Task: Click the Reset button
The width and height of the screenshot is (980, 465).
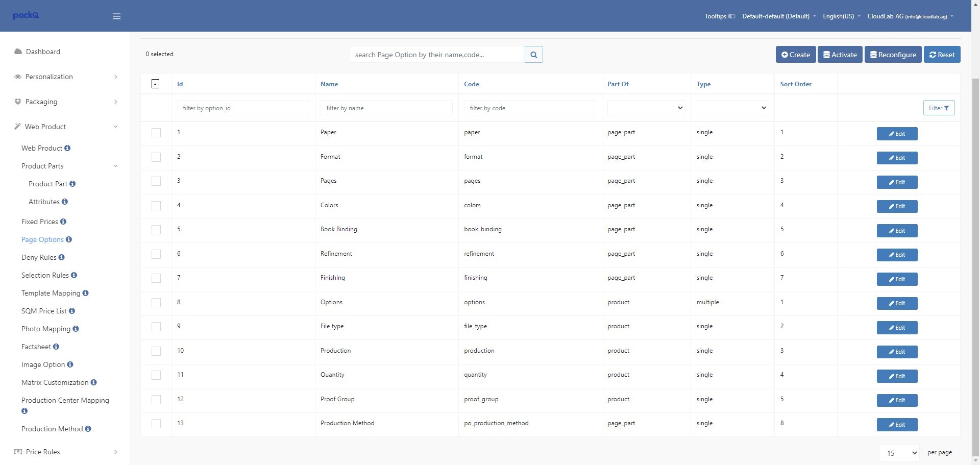Action: (x=942, y=55)
